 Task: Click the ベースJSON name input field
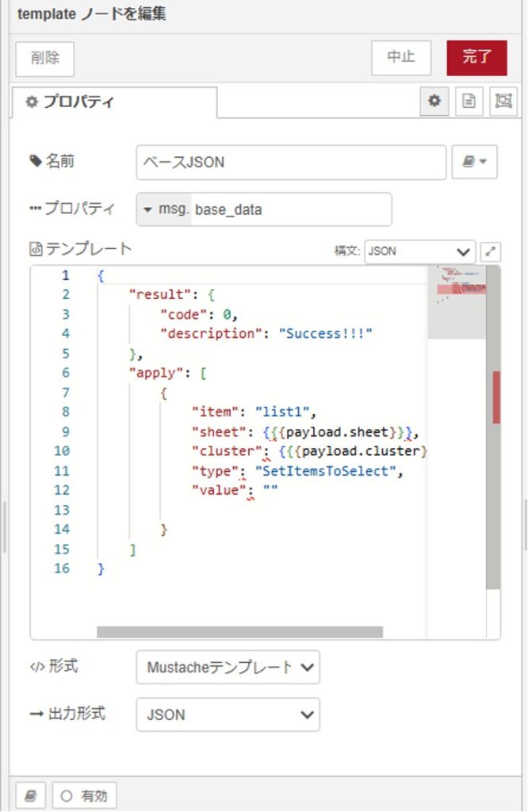click(x=291, y=163)
